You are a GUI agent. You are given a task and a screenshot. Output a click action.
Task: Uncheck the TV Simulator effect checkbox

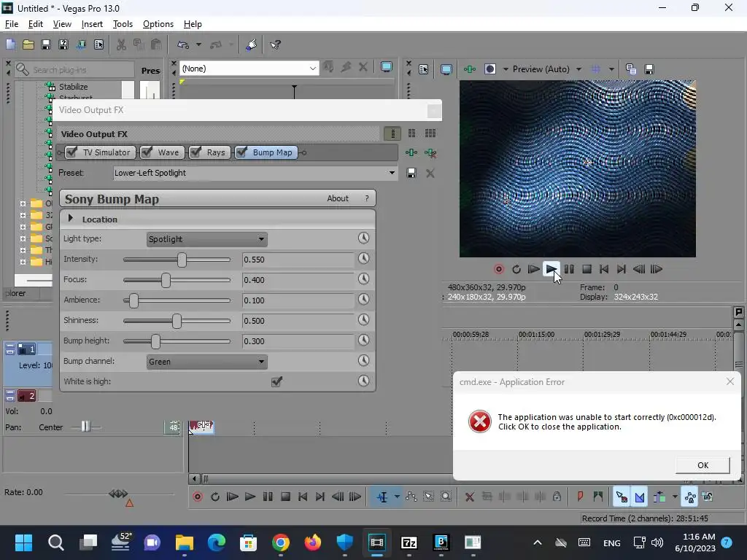coord(71,152)
